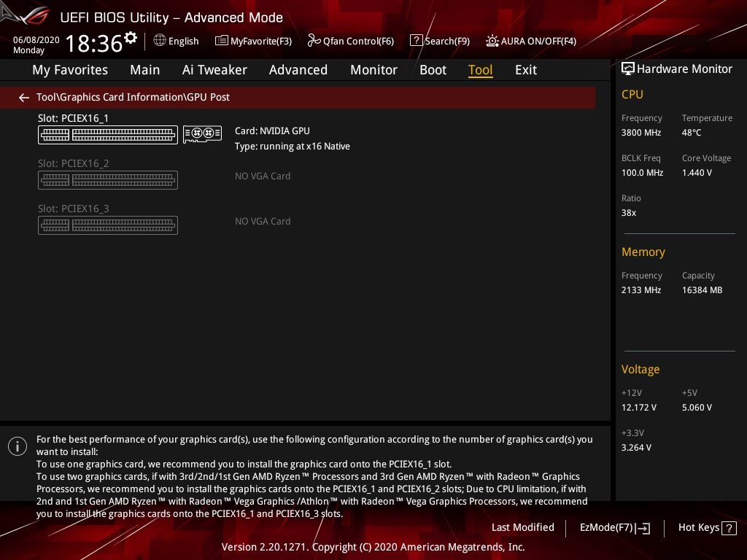Click the Hot Keys question mark box

coord(729,528)
